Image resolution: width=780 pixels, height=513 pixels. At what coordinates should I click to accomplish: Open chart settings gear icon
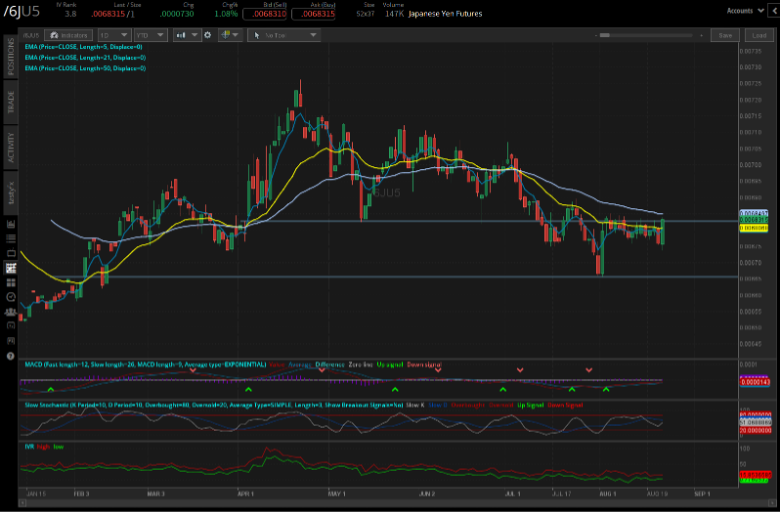pos(208,35)
